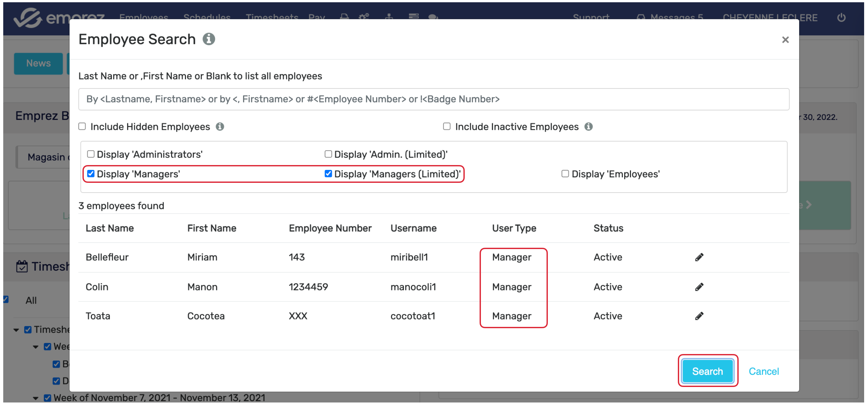
Task: Collapse the Week of November 7, 2021 tree node
Action: (x=36, y=398)
